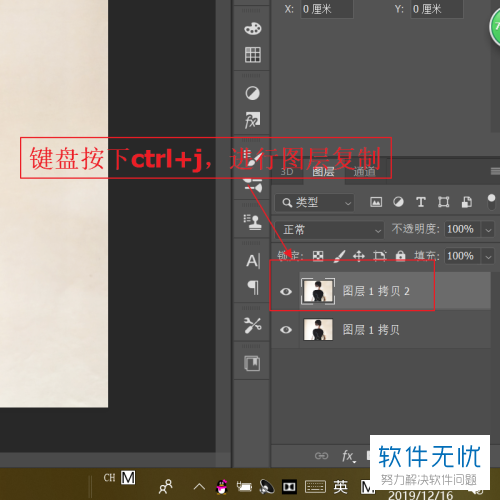Click the add layer style fx button
500x500 pixels.
point(349,456)
